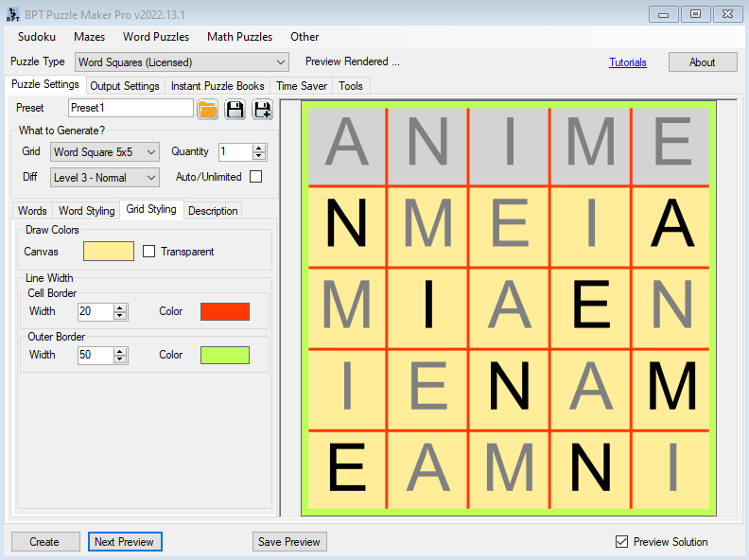Click the Next Preview button
Screen dimensions: 749x560
[125, 542]
